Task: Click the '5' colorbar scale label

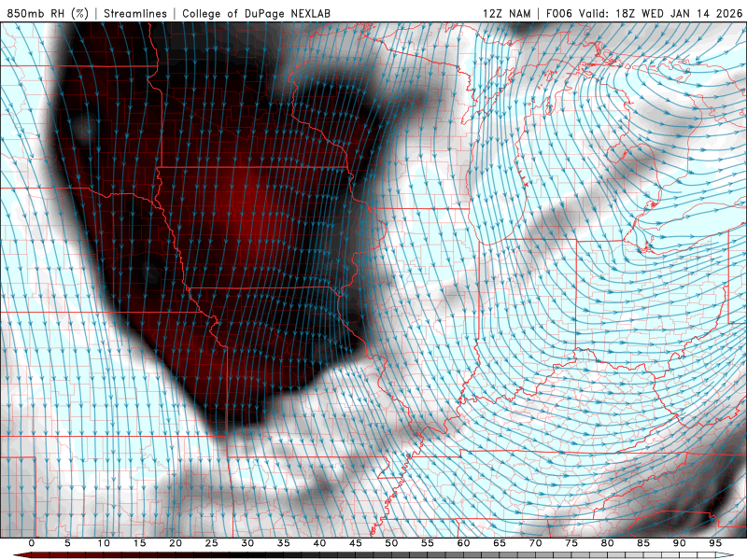Action: pyautogui.click(x=67, y=543)
